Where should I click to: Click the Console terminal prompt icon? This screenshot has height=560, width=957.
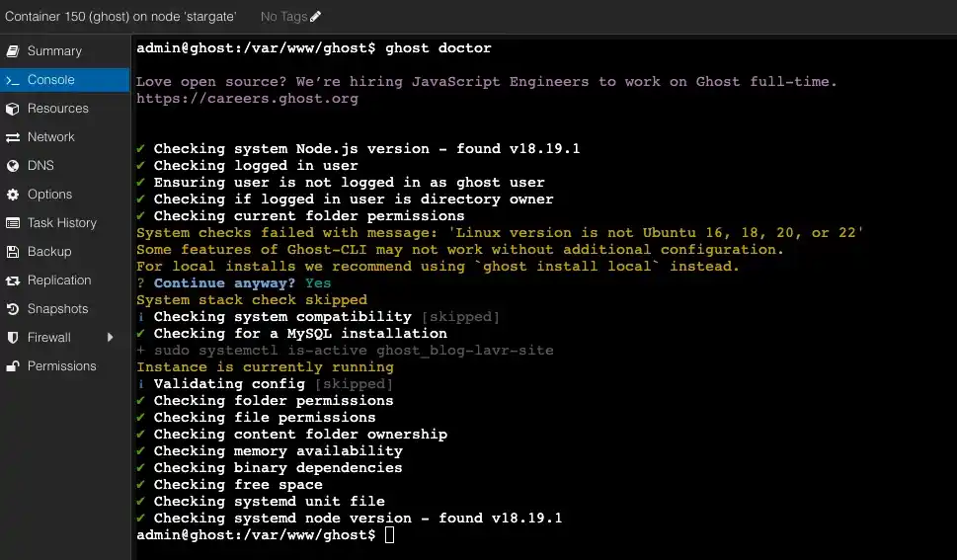[x=12, y=80]
